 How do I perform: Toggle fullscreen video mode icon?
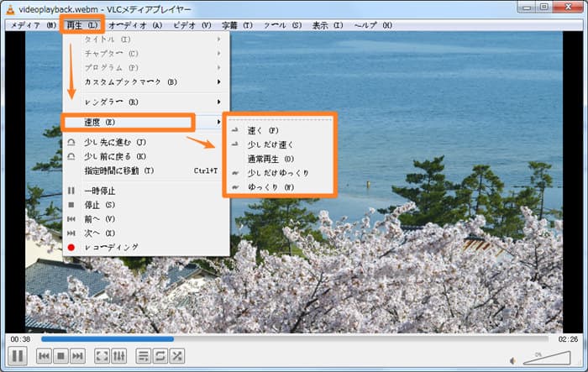(102, 356)
